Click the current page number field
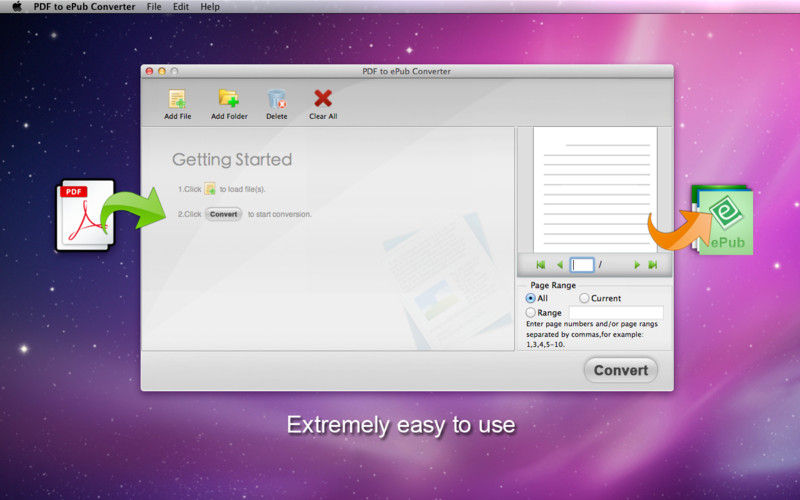 coord(582,265)
